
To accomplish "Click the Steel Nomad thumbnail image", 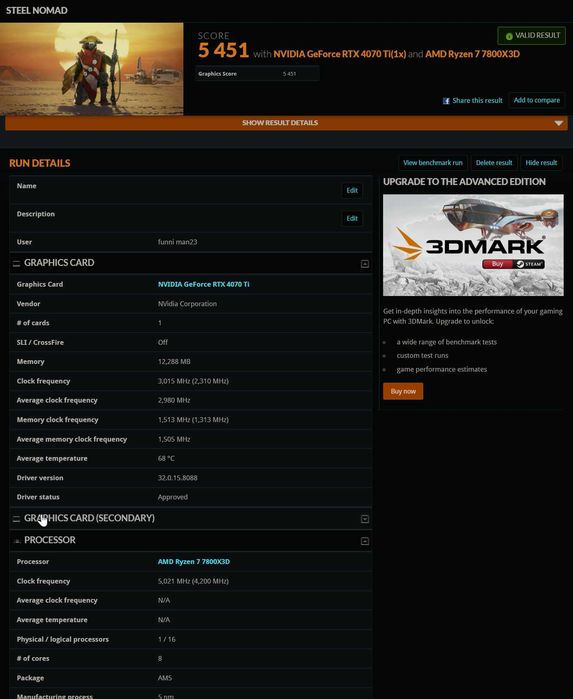I will pyautogui.click(x=91, y=69).
